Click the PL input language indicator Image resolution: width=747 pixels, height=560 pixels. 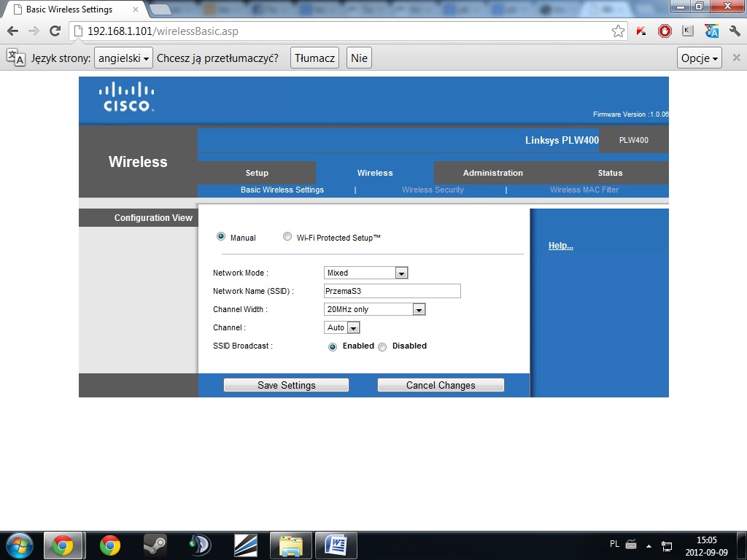click(x=614, y=544)
